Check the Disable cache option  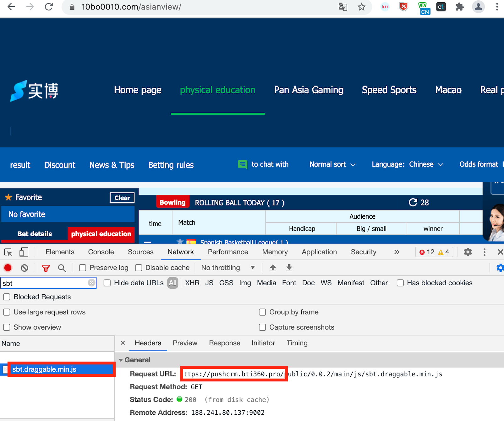pyautogui.click(x=139, y=268)
